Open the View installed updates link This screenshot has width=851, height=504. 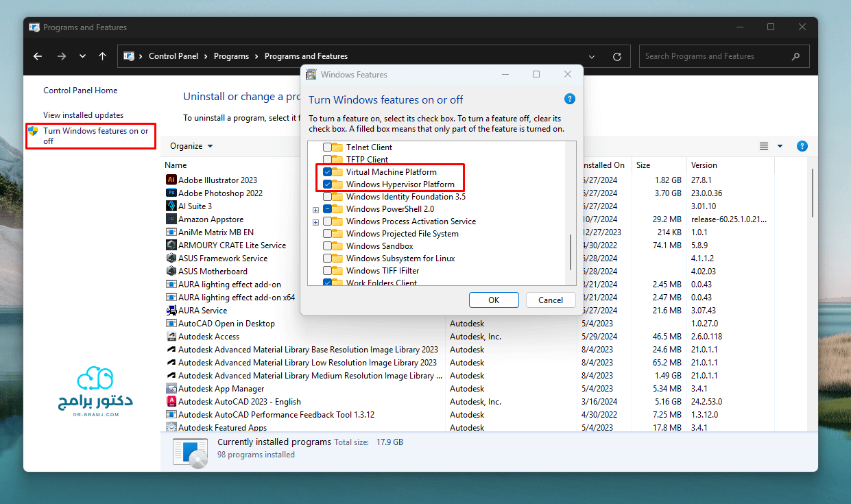pos(84,115)
